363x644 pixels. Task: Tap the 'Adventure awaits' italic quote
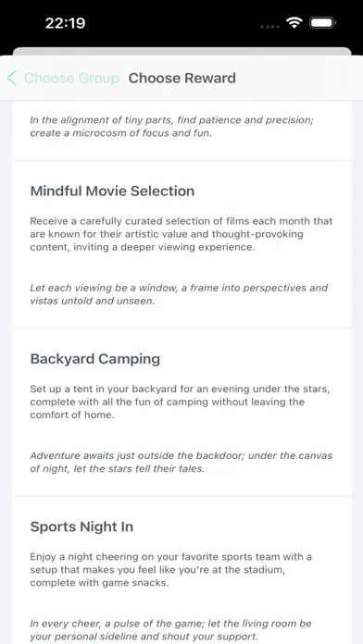(181, 462)
